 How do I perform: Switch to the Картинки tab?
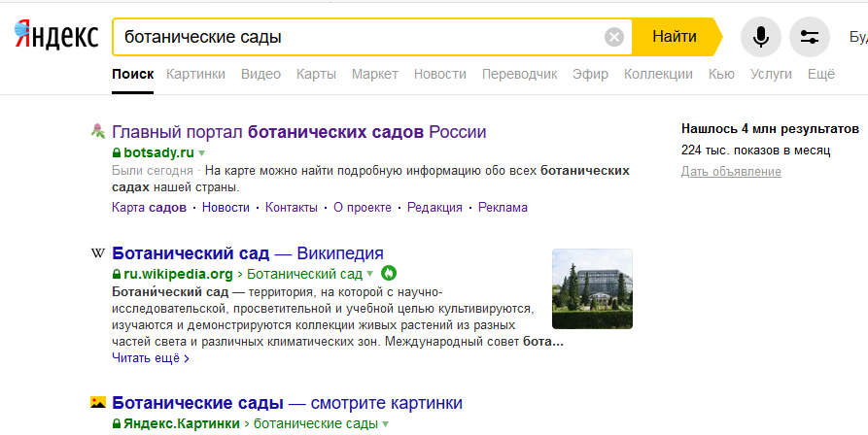(195, 74)
